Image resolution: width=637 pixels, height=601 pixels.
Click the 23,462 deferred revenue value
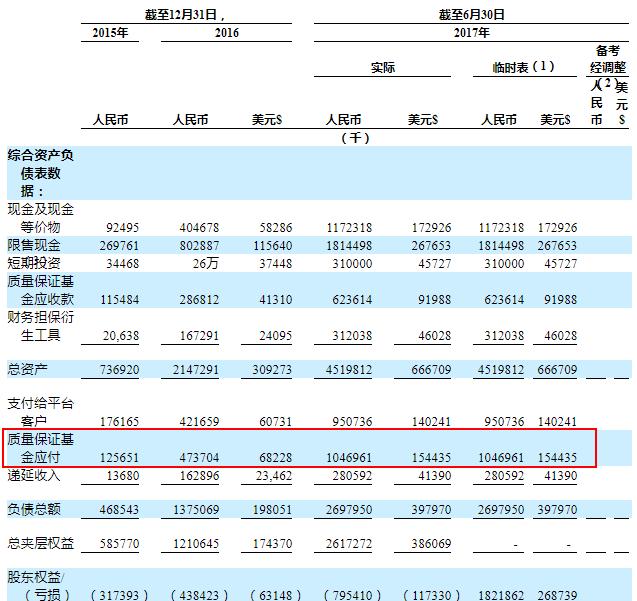click(273, 475)
